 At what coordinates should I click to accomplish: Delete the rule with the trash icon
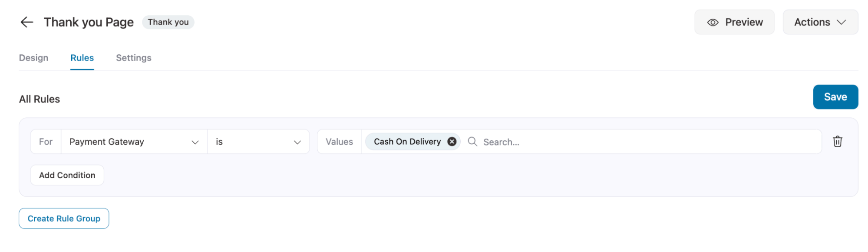click(x=838, y=142)
